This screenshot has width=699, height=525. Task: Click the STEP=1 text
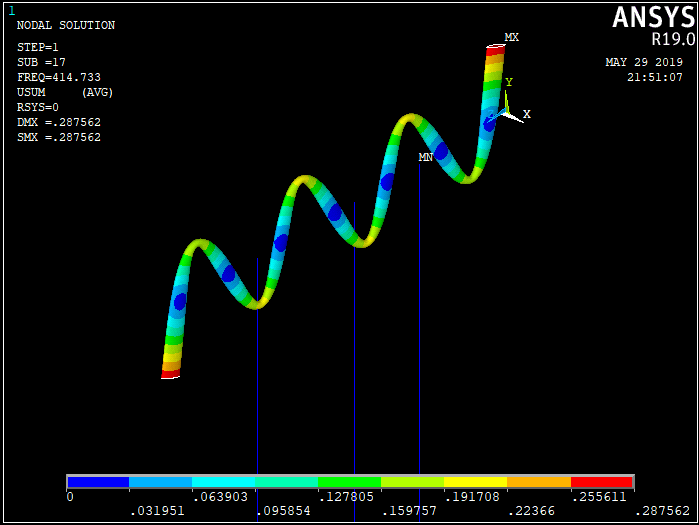tap(37, 47)
